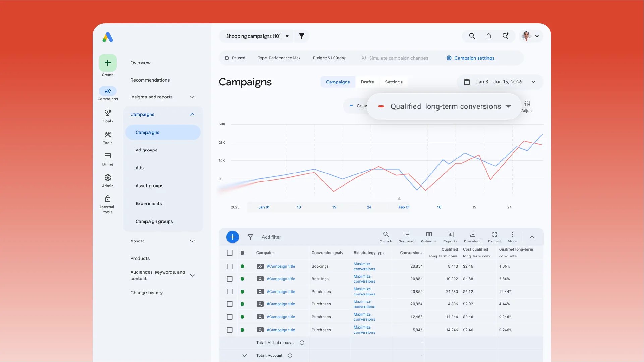The image size is (644, 362).
Task: Click the AI search sparkle icon
Action: pyautogui.click(x=506, y=36)
